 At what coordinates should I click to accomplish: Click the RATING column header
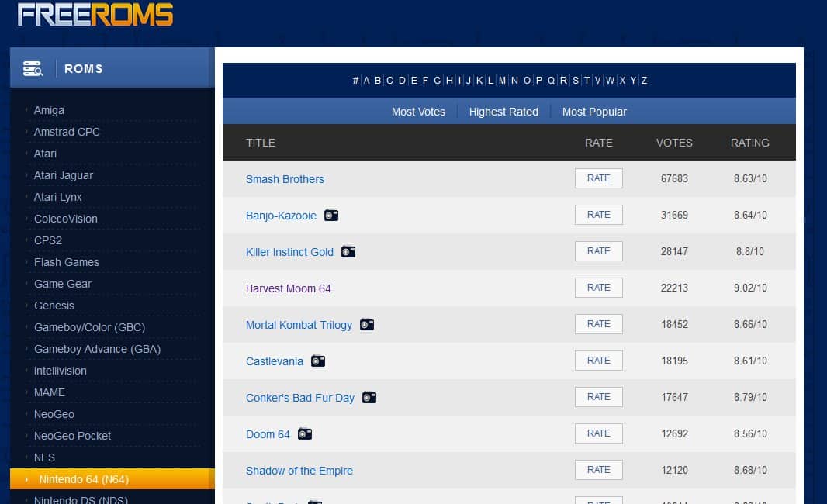pos(750,143)
